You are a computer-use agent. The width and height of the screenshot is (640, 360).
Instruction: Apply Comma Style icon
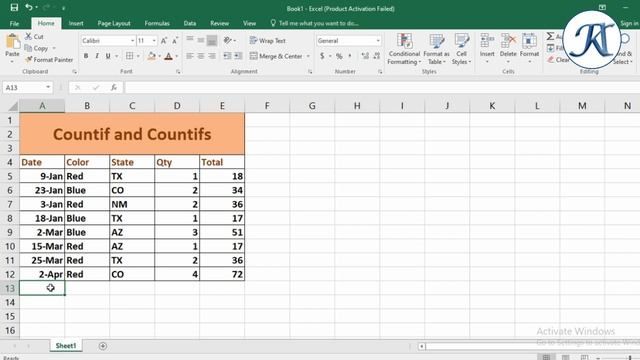[x=350, y=56]
